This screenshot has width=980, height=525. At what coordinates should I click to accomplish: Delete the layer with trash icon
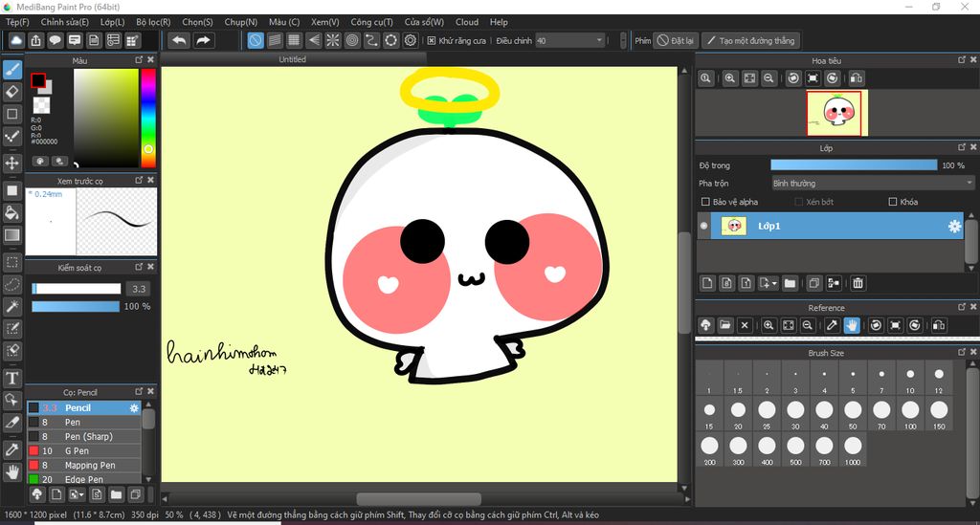click(x=858, y=283)
